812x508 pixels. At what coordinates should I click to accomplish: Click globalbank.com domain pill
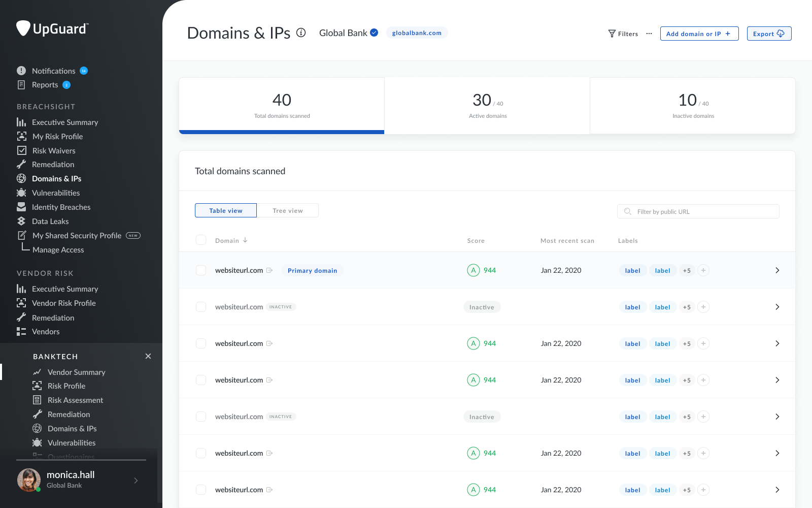[417, 33]
